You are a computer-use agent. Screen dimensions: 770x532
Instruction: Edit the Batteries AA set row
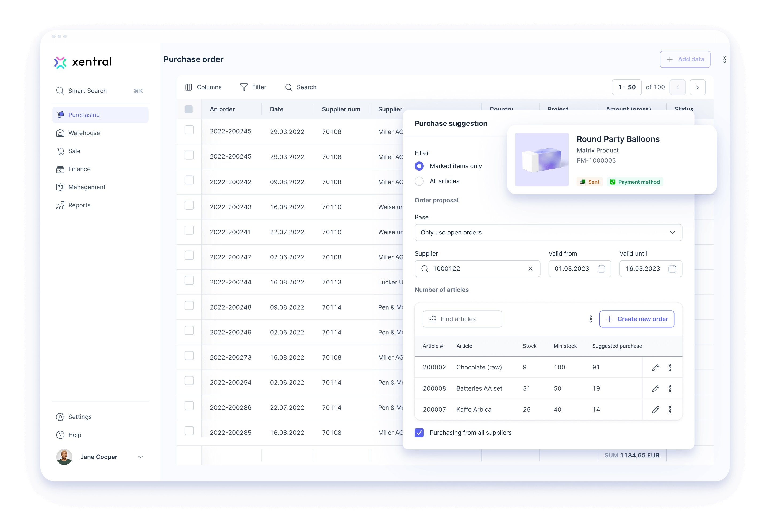pos(655,388)
